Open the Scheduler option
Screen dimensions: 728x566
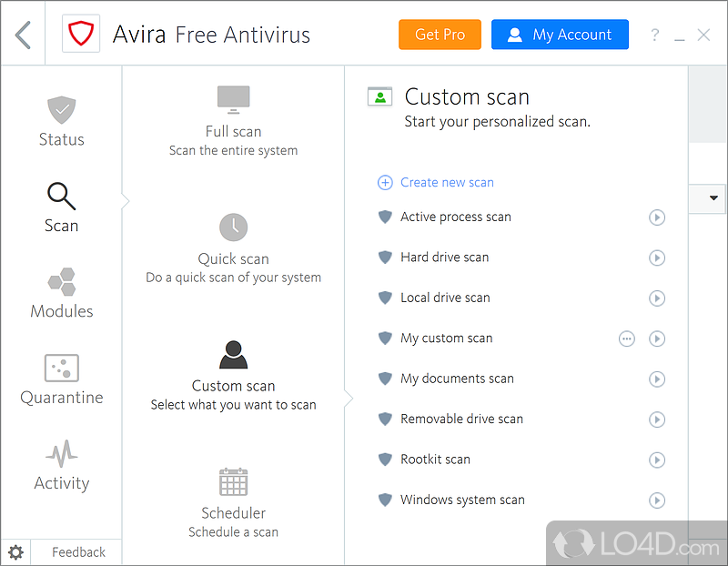click(x=233, y=502)
